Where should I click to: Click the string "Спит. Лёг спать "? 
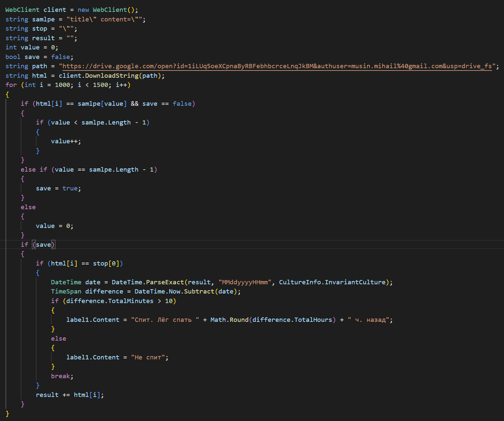coord(165,319)
